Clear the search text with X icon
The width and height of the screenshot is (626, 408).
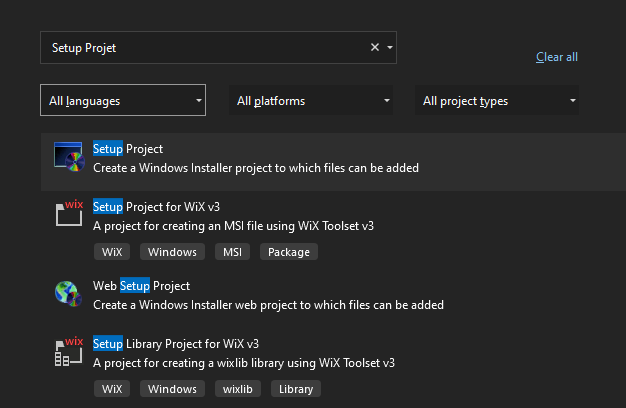pyautogui.click(x=374, y=48)
